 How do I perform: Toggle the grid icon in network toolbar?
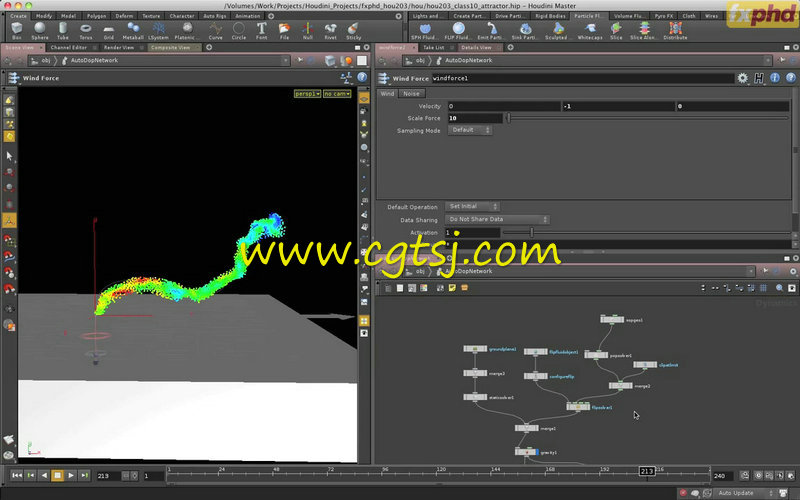pyautogui.click(x=763, y=288)
